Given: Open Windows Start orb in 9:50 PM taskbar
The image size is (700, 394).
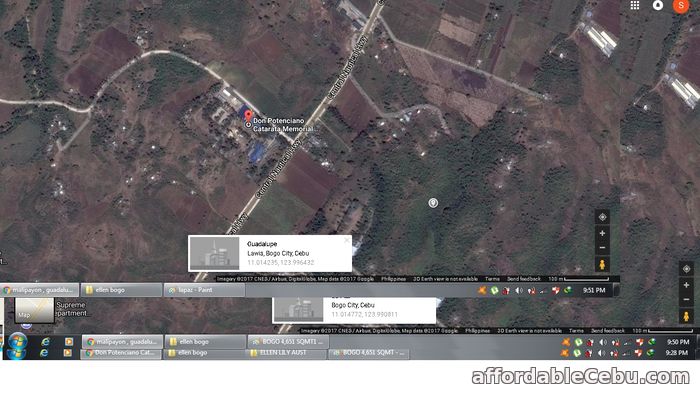Looking at the screenshot, I should pyautogui.click(x=17, y=342).
